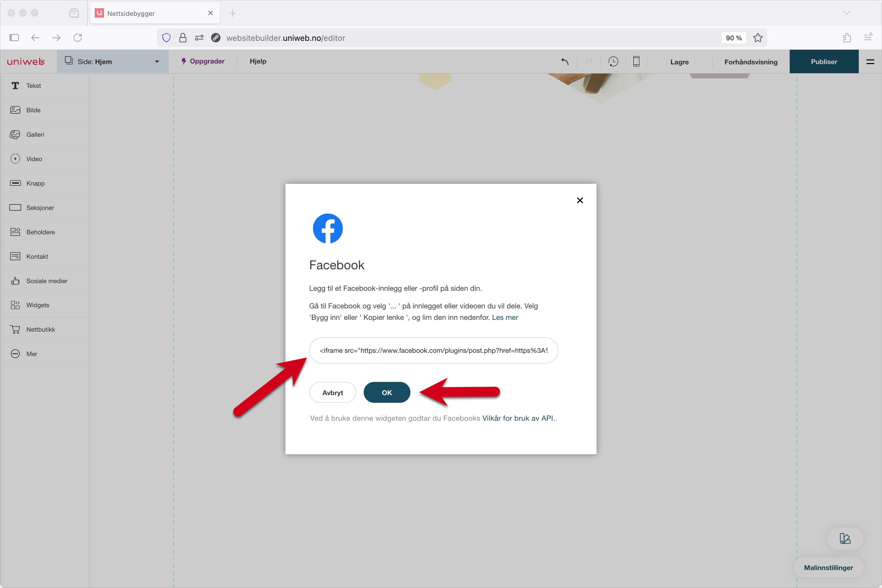Open the Mer options panel
The image size is (882, 588).
[44, 354]
